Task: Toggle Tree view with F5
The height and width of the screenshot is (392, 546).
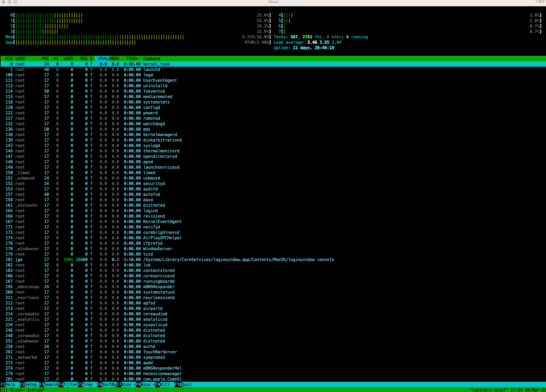Action: pos(85,384)
